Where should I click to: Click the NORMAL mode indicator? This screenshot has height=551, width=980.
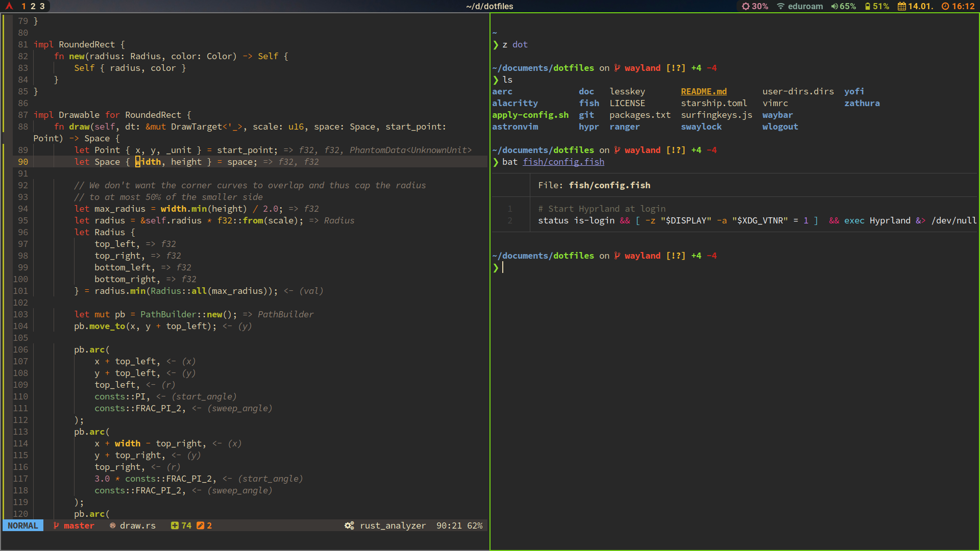(x=23, y=525)
